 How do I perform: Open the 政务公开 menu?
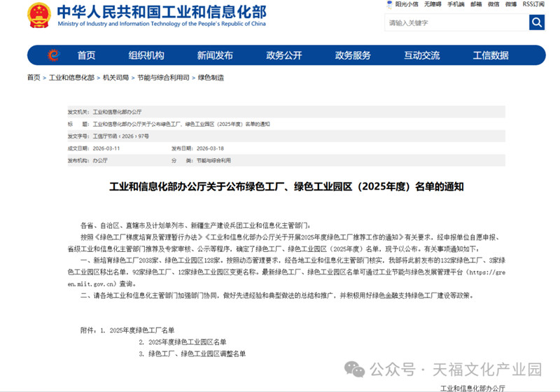tap(284, 55)
